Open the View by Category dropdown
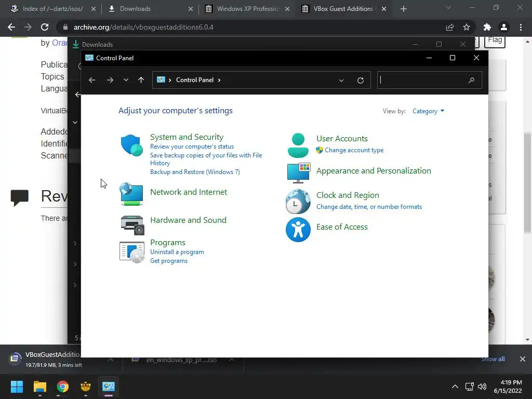Screen dimensions: 532x399 coord(428,111)
